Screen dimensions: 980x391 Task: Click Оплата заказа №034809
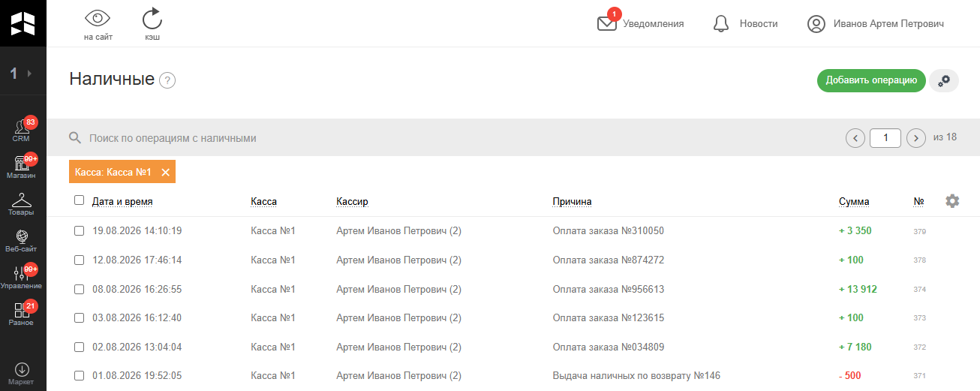[x=609, y=347]
